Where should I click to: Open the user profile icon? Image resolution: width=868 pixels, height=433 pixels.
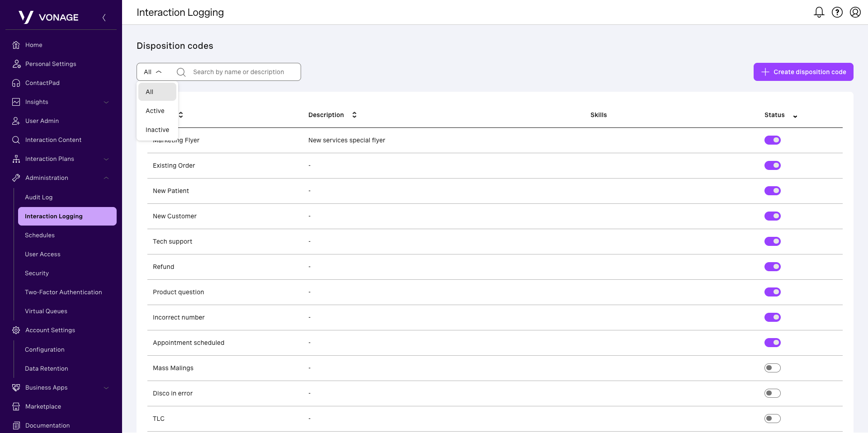click(x=855, y=12)
